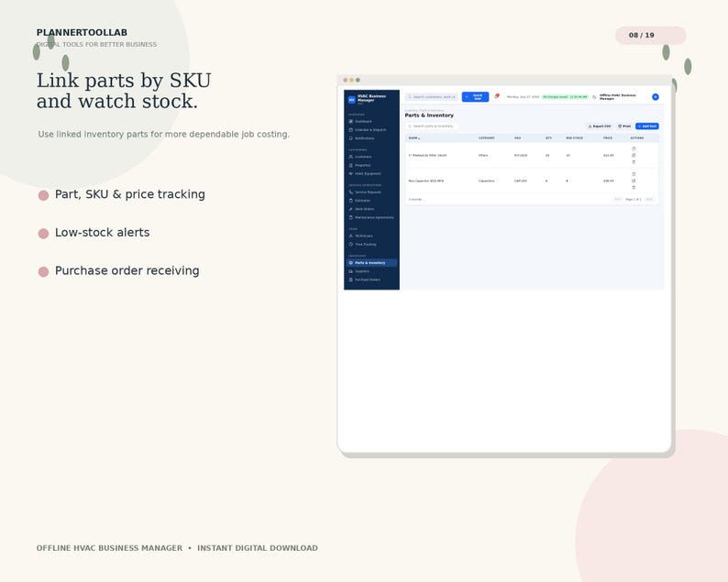Viewport: 728px width, 582px height.
Task: Click the Print button
Action: pyautogui.click(x=624, y=126)
